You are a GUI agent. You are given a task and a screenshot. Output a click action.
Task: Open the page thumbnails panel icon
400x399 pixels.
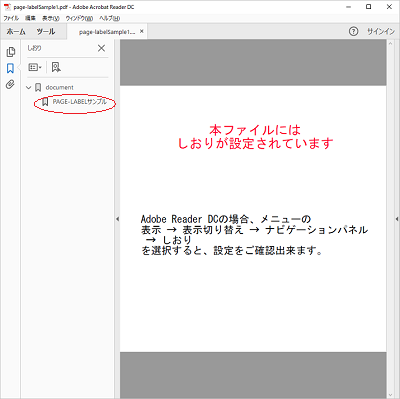click(x=11, y=52)
